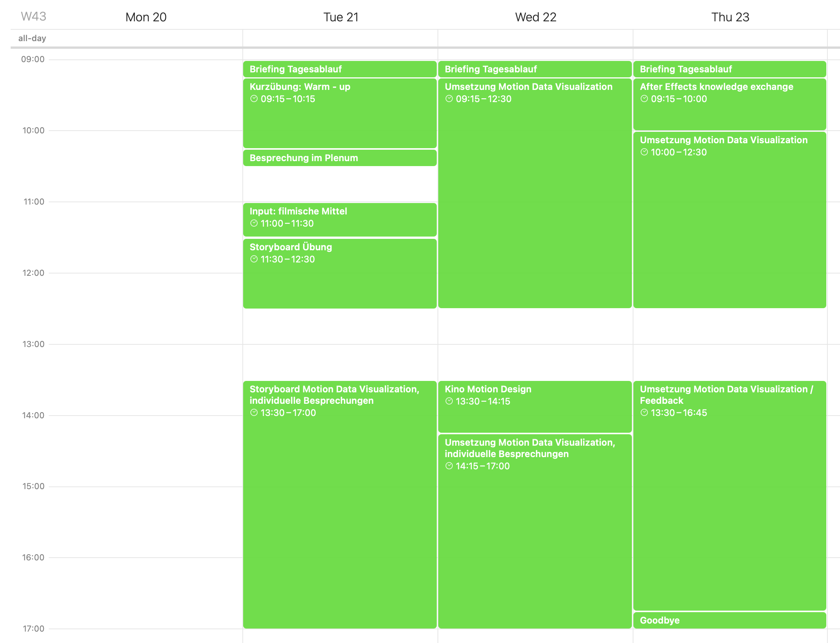This screenshot has height=643, width=840.
Task: Click the W43 week number label
Action: [33, 16]
